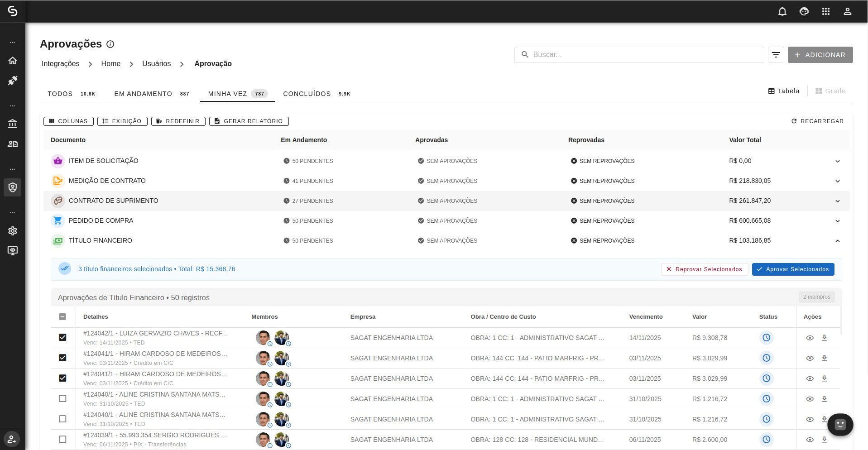The height and width of the screenshot is (450, 868).
Task: Download document #124042/1 LUIZA GERVAZIO
Action: pos(824,338)
